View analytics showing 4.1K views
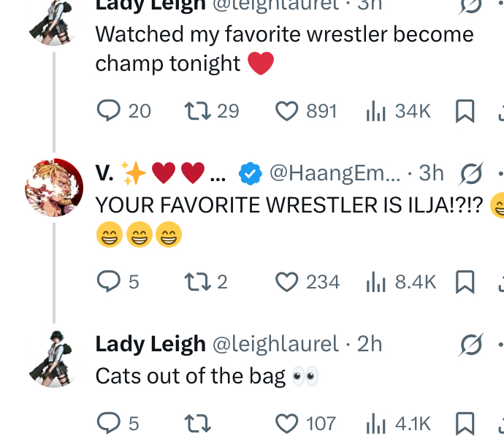504x436 pixels. [375, 423]
